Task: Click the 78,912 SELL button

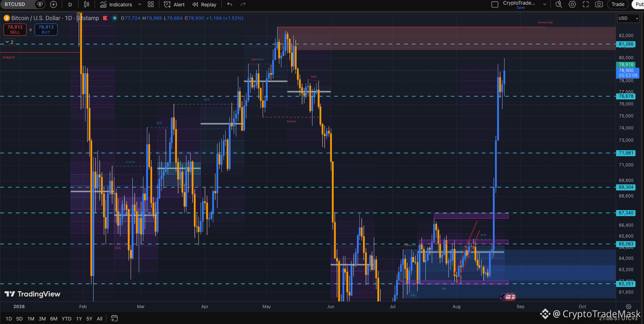Action: pos(15,29)
